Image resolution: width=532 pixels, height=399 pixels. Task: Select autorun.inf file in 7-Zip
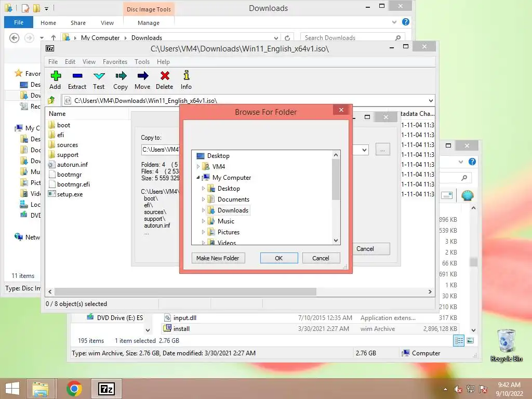tap(72, 165)
